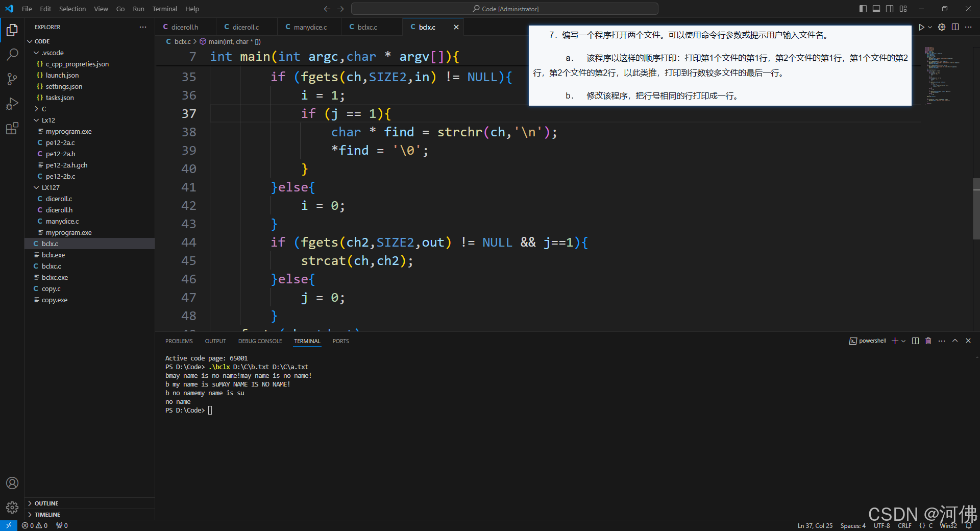Click Ln 37, Col 25 in status bar
The height and width of the screenshot is (531, 980).
click(x=815, y=525)
